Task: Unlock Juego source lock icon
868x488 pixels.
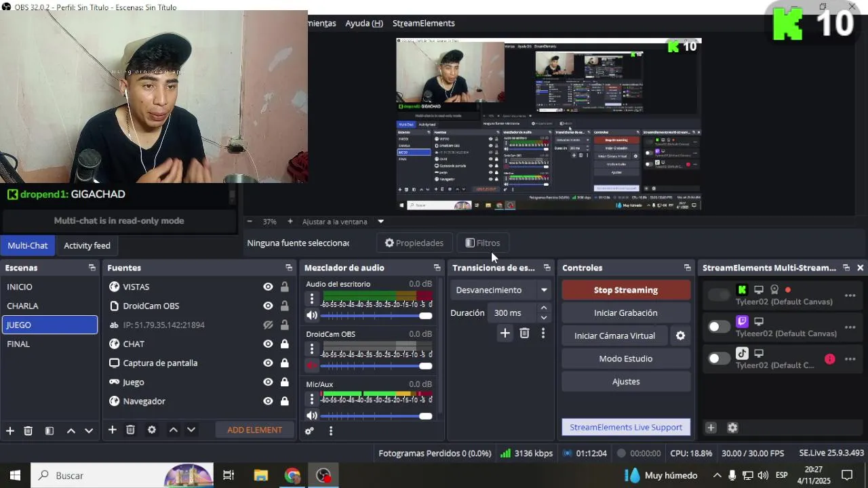Action: tap(285, 382)
